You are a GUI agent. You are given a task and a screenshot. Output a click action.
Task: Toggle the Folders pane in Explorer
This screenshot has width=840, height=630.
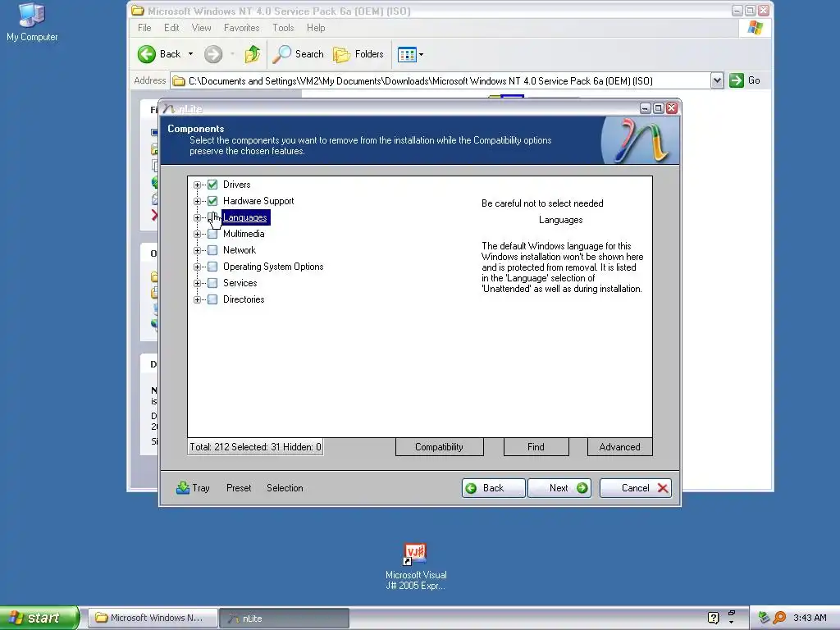(x=358, y=54)
